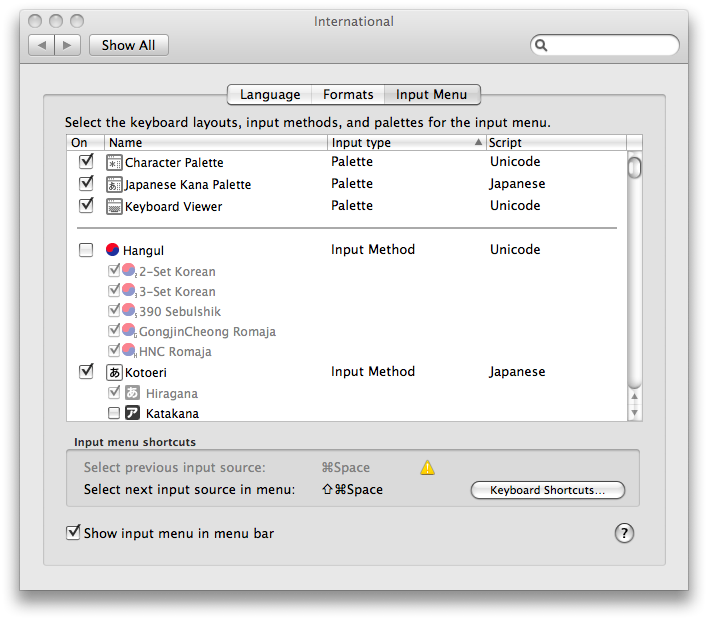Toggle the 390 Sebulshik checkbox

coord(114,311)
